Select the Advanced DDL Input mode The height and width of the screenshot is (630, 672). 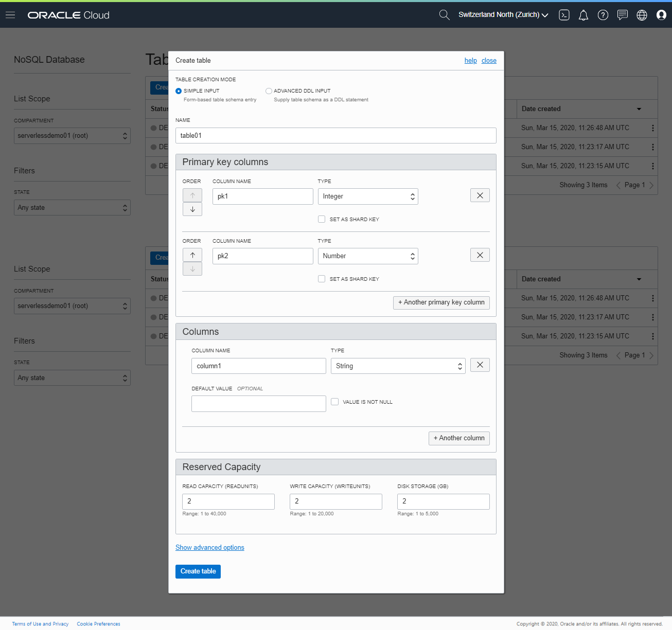pyautogui.click(x=269, y=91)
